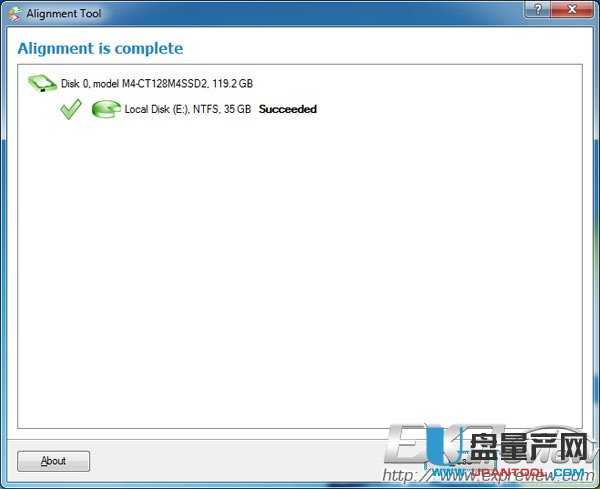Click the large silver E logo watermark
The image size is (600, 489).
[x=406, y=444]
